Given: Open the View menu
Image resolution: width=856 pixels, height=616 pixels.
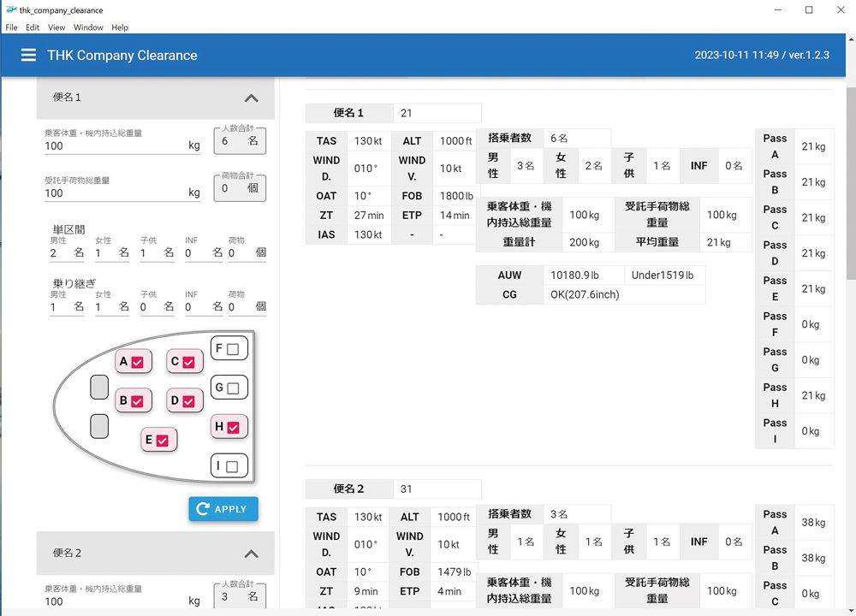Looking at the screenshot, I should (x=56, y=27).
